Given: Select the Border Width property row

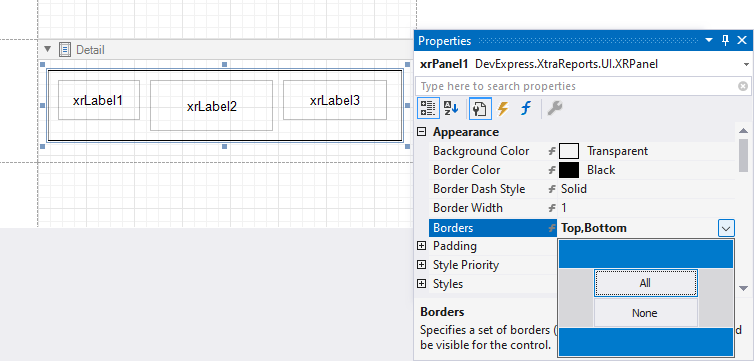Looking at the screenshot, I should pos(582,208).
